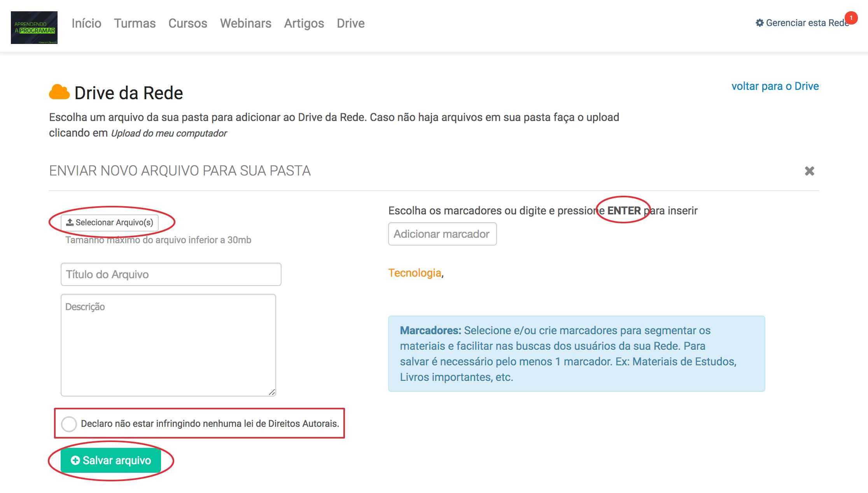This screenshot has height=493, width=868.
Task: Click inside the Descrição text area
Action: pyautogui.click(x=168, y=345)
